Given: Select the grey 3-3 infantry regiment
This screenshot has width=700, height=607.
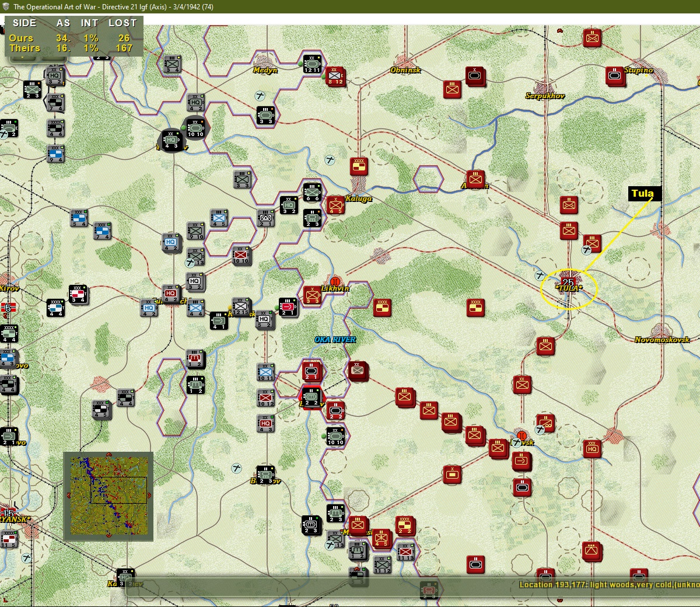Looking at the screenshot, I should [242, 179].
